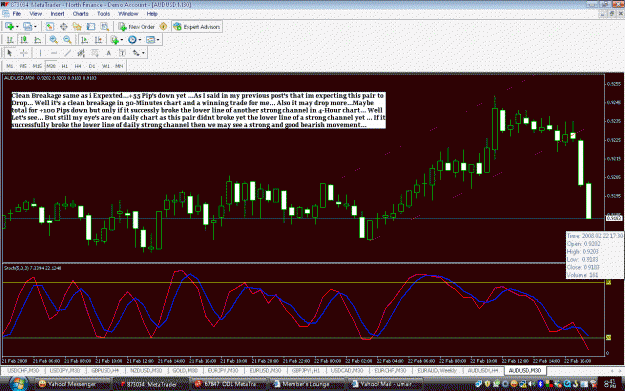
Task: Select the Text 'A' drawing tool
Action: pos(108,53)
